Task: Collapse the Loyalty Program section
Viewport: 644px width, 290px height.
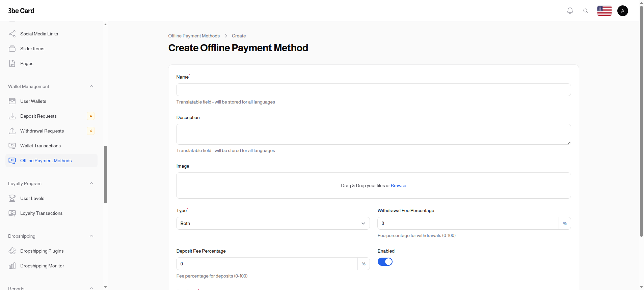Action: click(91, 183)
